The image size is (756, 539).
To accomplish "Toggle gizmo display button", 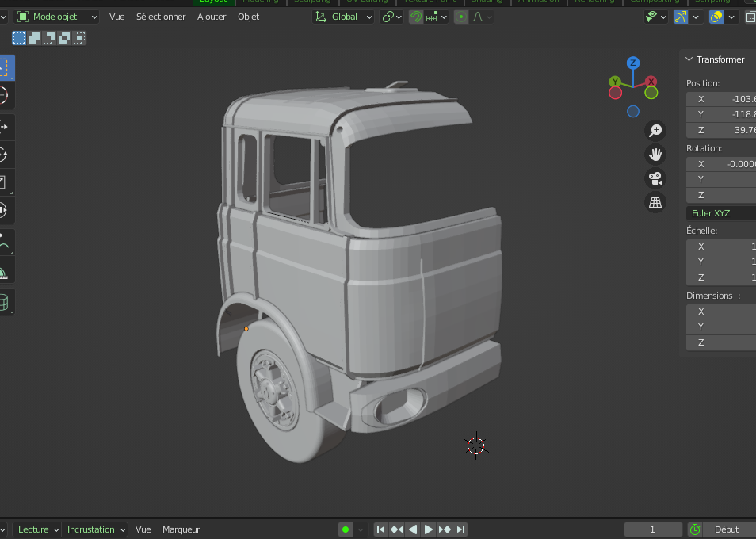I will coord(680,17).
